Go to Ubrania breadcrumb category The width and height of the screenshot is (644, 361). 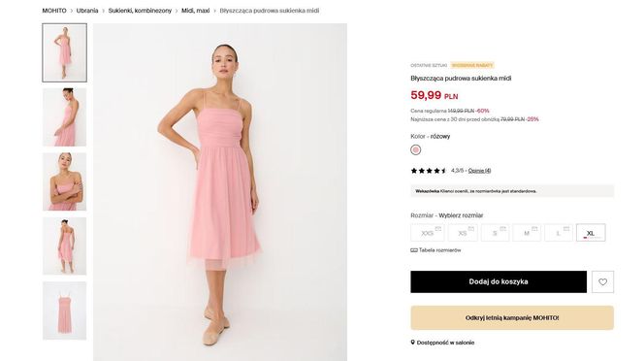click(x=87, y=11)
